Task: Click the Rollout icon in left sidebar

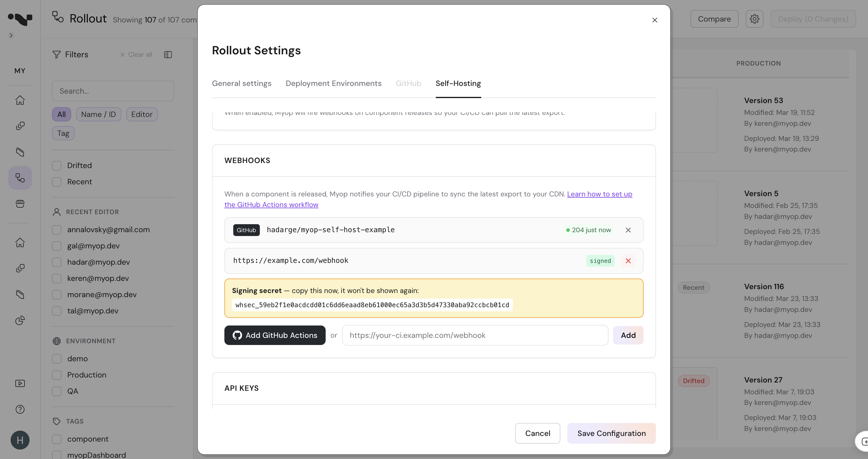Action: (x=20, y=178)
